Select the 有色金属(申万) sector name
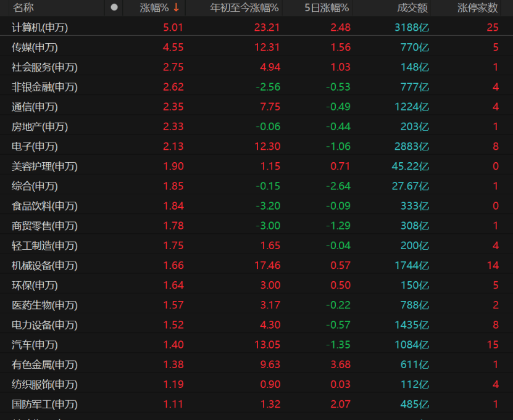This screenshot has width=513, height=420. (44, 364)
